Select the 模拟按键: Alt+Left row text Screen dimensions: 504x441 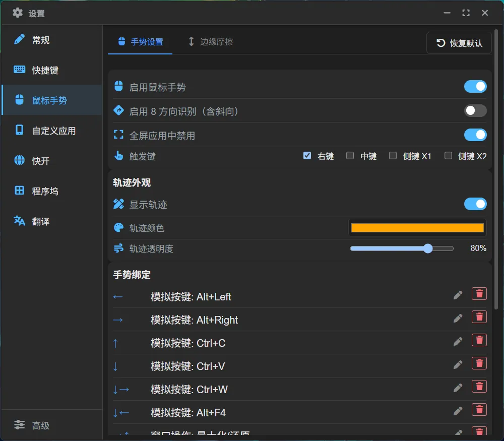click(x=191, y=297)
